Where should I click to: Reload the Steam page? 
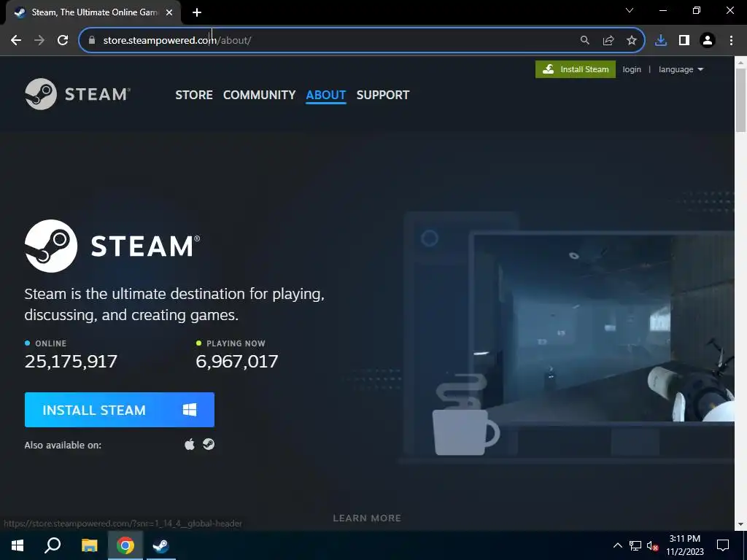[x=63, y=41]
